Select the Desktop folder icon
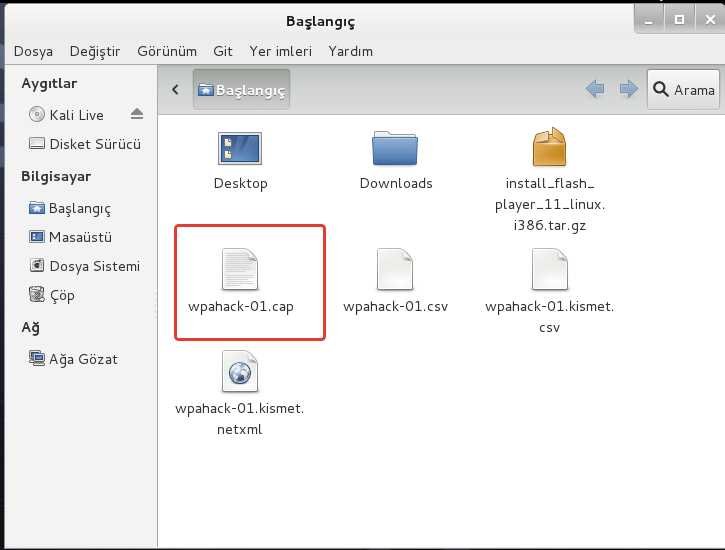This screenshot has width=725, height=550. tap(240, 148)
